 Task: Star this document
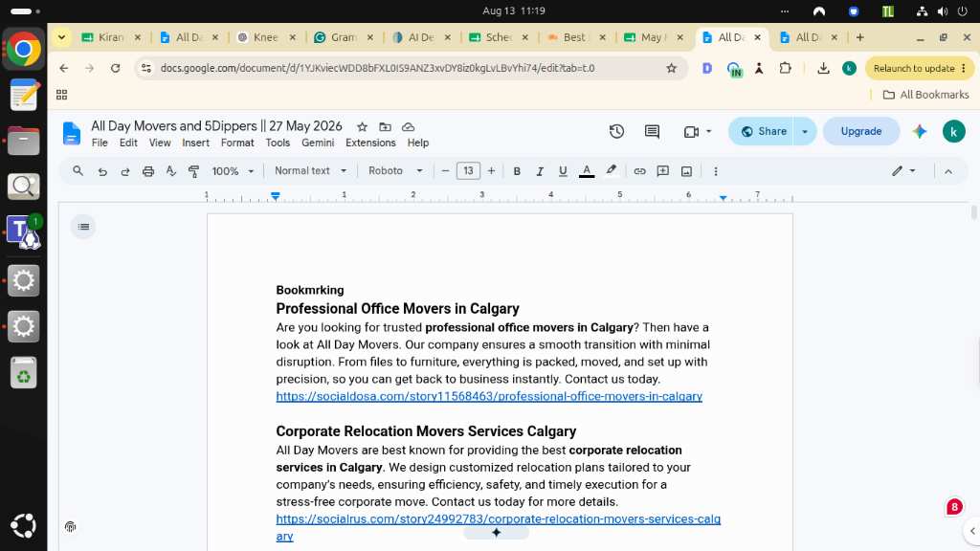coord(362,127)
